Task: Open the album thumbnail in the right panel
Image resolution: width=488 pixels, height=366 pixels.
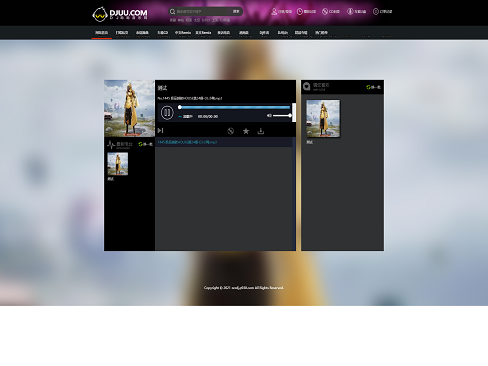Action: pyautogui.click(x=323, y=118)
